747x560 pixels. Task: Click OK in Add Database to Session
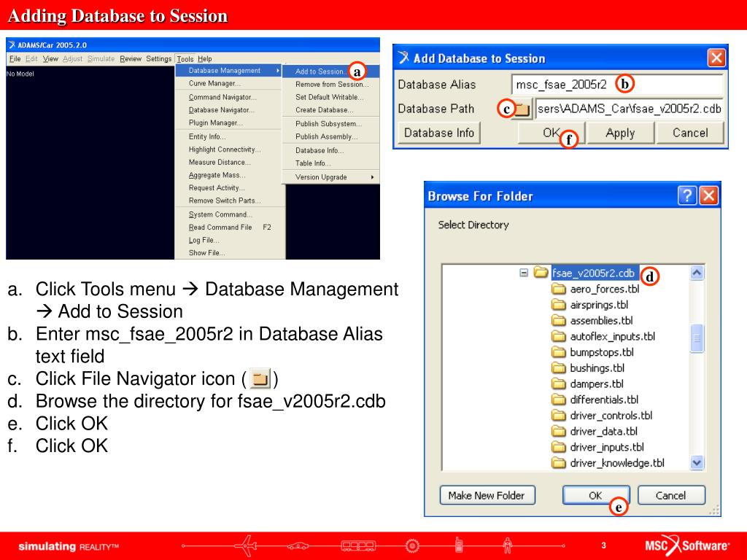point(551,133)
